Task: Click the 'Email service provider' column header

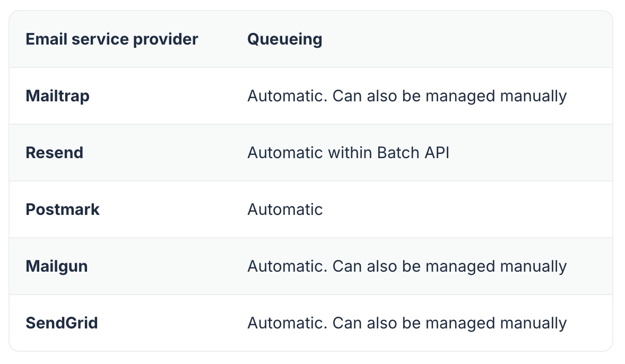Action: (111, 39)
